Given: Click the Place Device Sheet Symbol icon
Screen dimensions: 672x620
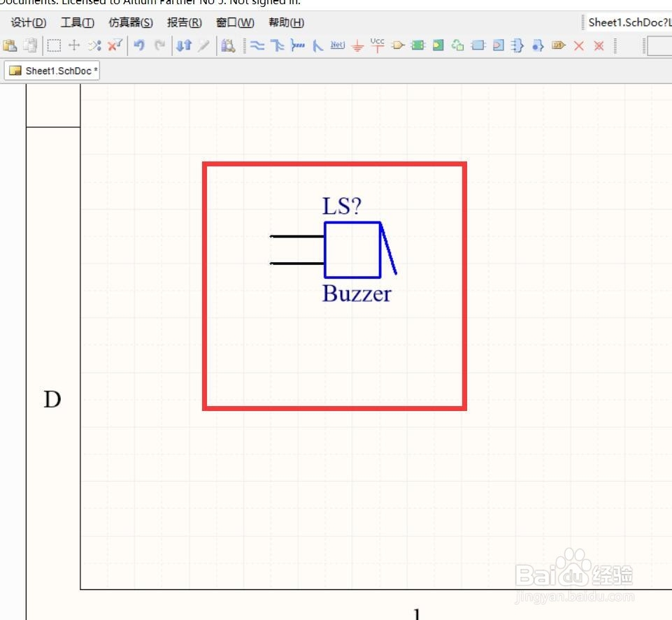Looking at the screenshot, I should (458, 45).
